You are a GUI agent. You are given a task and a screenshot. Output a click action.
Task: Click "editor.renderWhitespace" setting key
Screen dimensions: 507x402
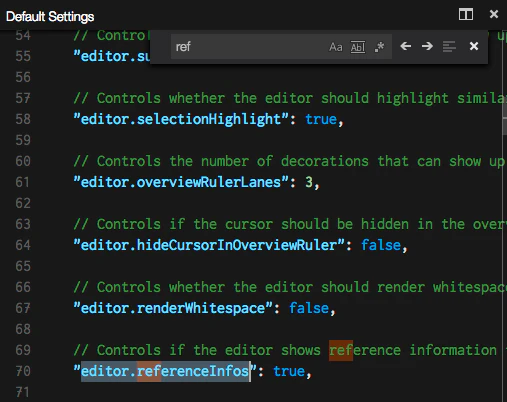coord(173,308)
